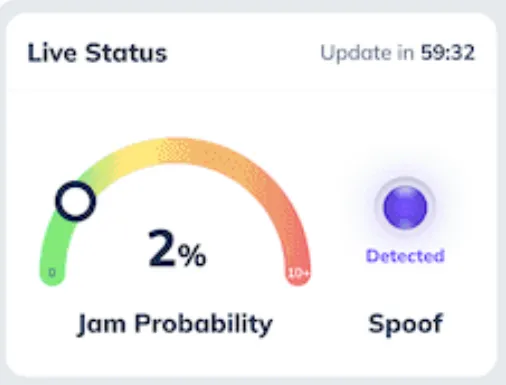Click the glow halo around Spoof orb
This screenshot has width=506, height=385.
click(405, 207)
